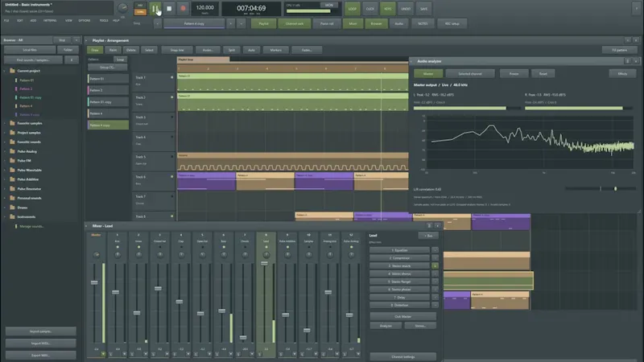Click the Bass channel pan knob

[x=224, y=255]
